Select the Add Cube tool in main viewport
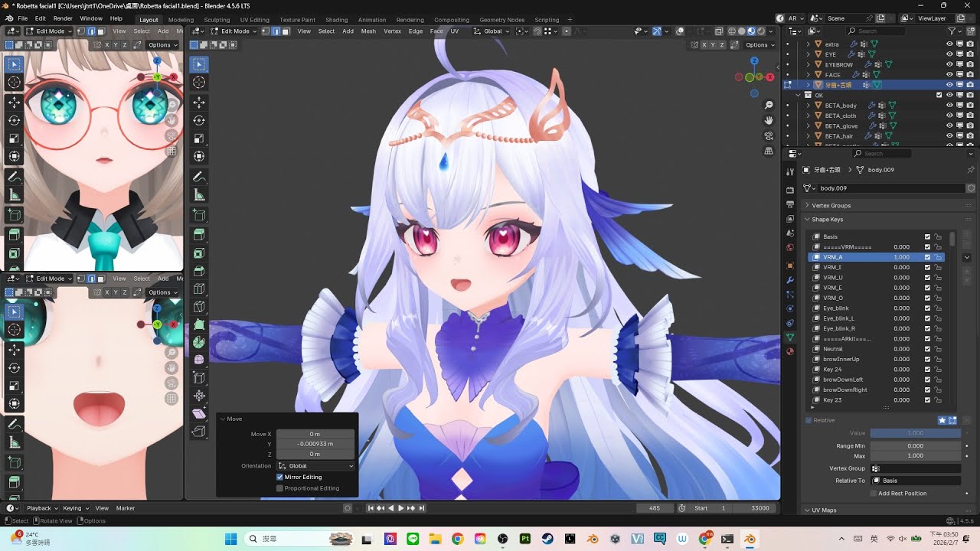 click(x=199, y=215)
